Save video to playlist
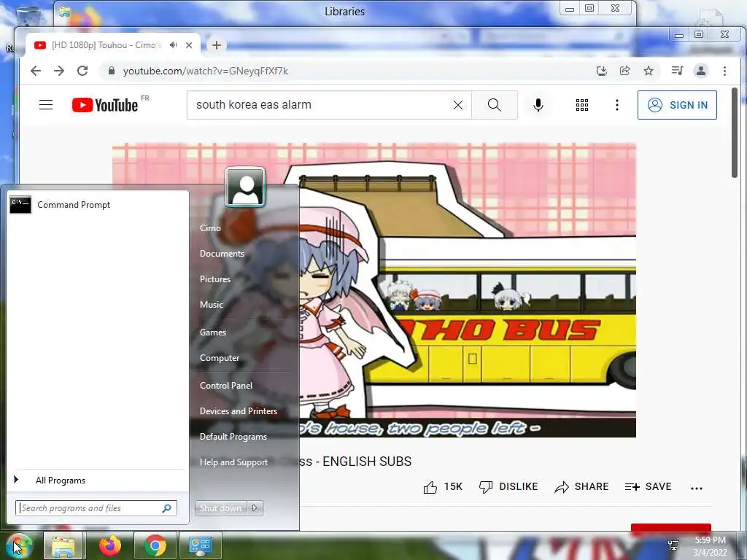This screenshot has width=747, height=560. [x=648, y=486]
